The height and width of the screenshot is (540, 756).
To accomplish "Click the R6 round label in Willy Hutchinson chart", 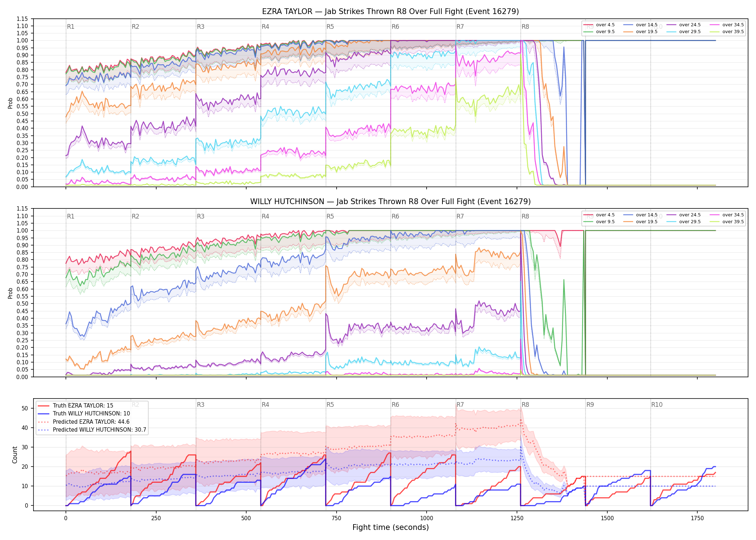I will tap(395, 216).
